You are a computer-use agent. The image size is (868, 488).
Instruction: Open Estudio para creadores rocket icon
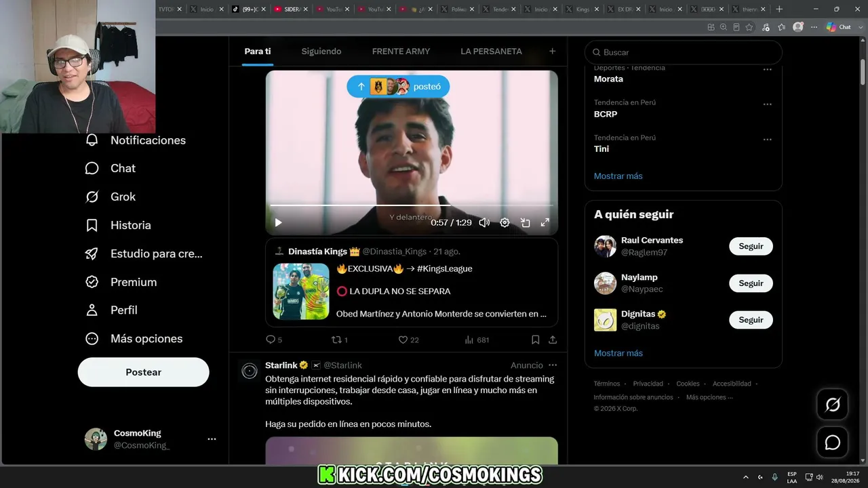pos(92,253)
